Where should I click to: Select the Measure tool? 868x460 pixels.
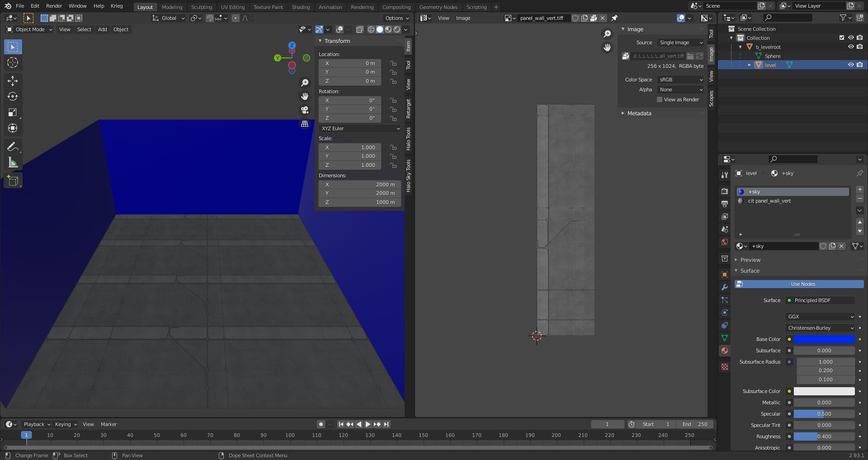(x=13, y=162)
